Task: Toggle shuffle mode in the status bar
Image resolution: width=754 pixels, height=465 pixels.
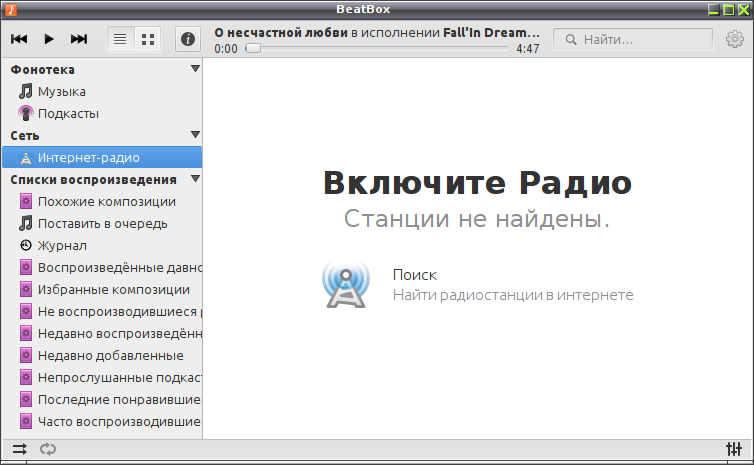Action: [20, 449]
